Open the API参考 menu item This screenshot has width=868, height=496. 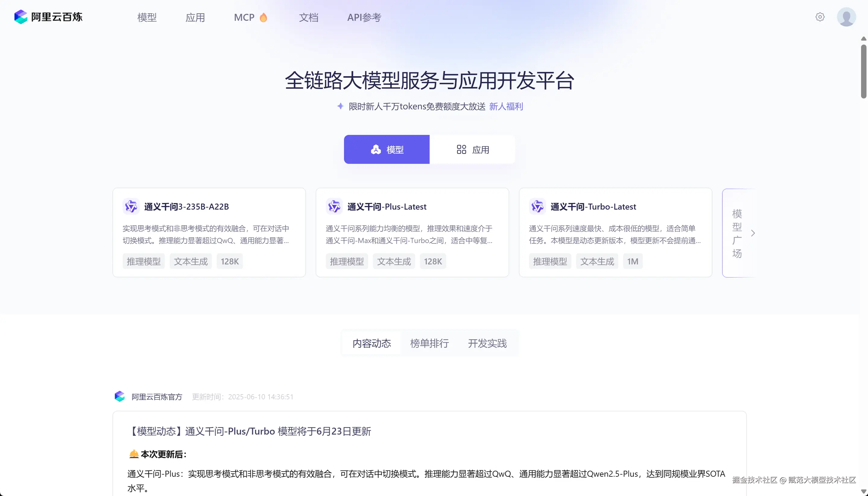point(364,17)
